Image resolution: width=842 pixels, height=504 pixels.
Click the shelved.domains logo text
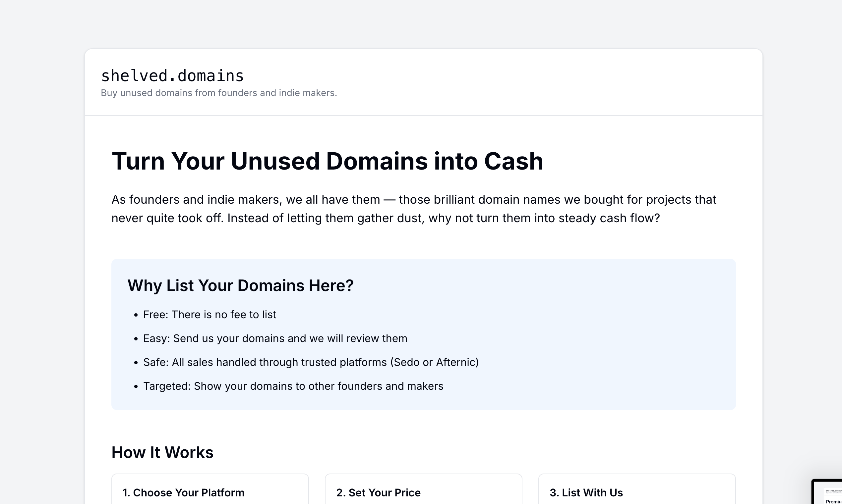click(172, 76)
